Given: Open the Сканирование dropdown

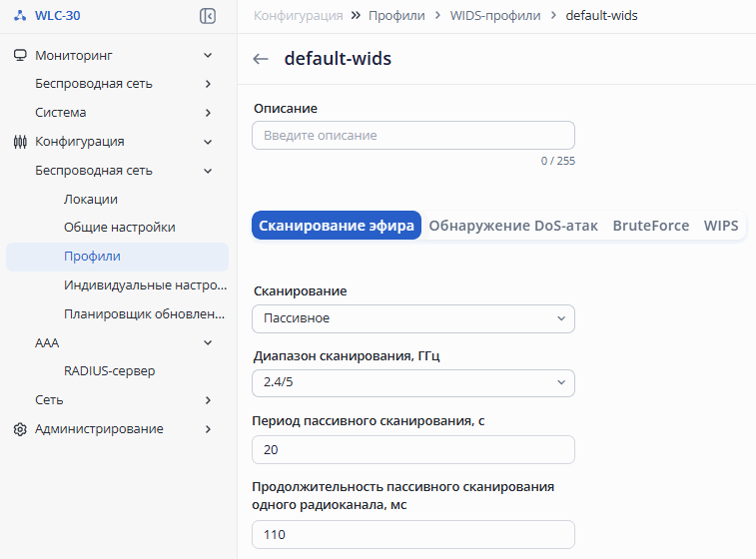Looking at the screenshot, I should pos(413,318).
